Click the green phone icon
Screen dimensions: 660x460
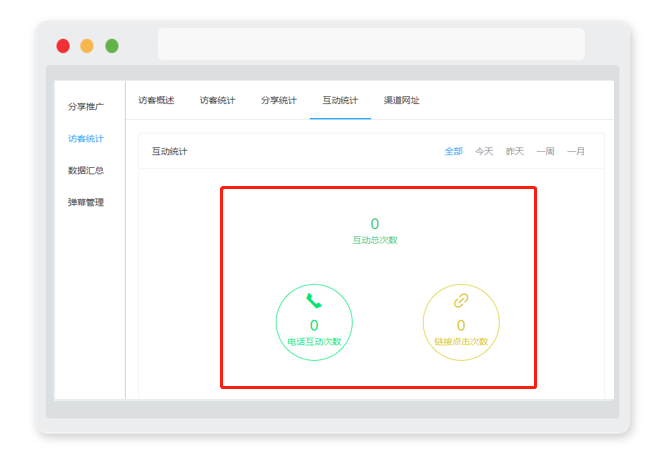click(x=314, y=300)
